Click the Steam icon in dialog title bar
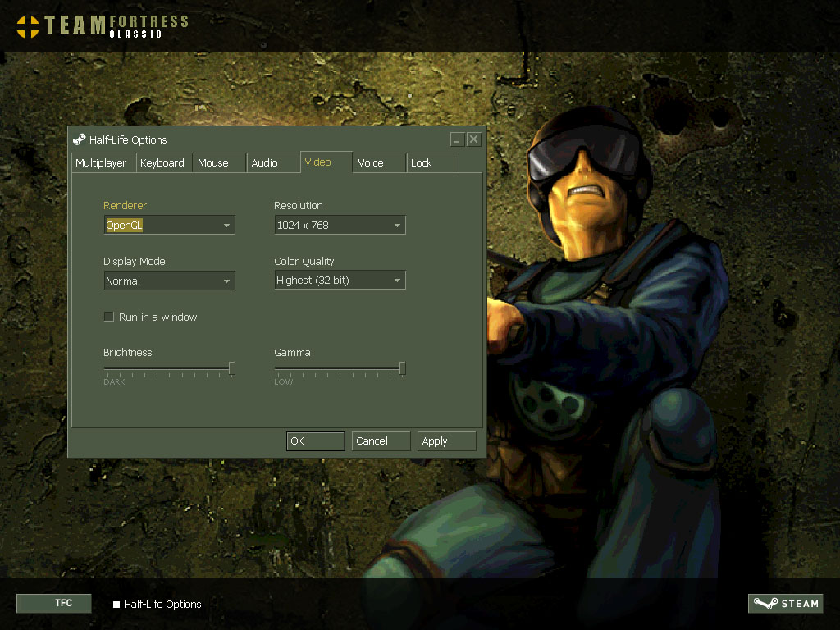The height and width of the screenshot is (630, 840). tap(80, 139)
